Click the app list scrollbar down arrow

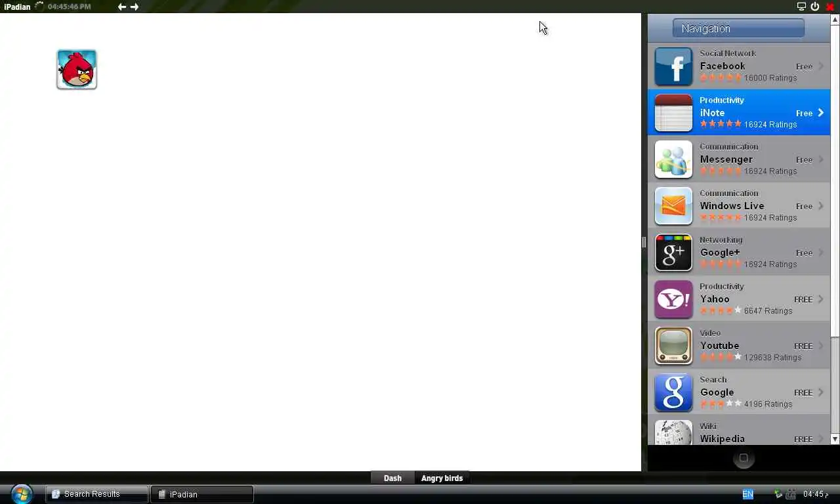click(x=835, y=439)
